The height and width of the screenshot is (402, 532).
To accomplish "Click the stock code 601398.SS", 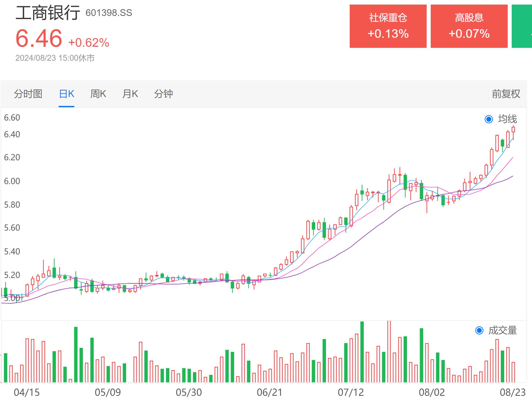I will coord(109,13).
